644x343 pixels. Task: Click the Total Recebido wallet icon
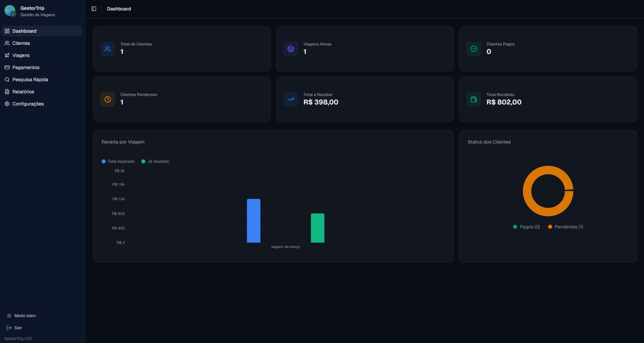[x=474, y=99]
